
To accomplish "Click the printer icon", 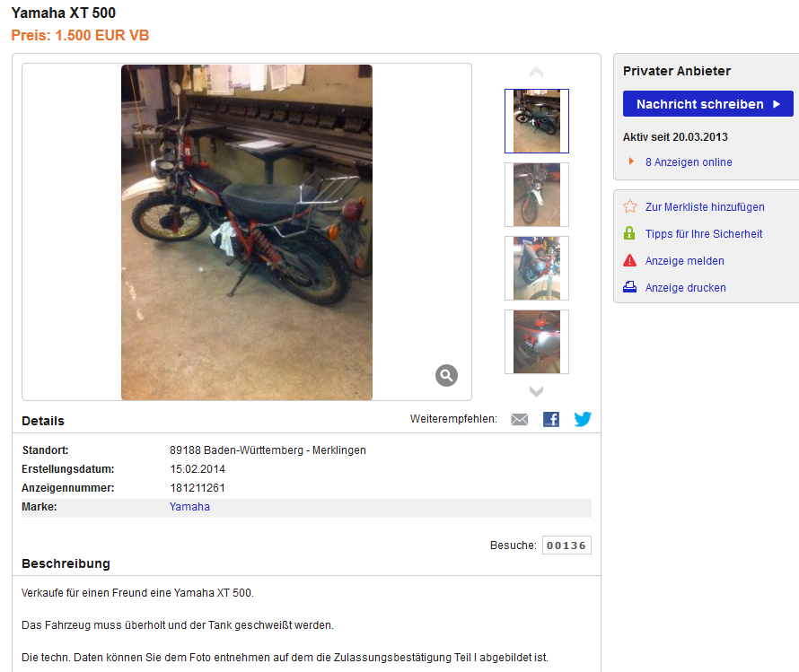I will (630, 287).
